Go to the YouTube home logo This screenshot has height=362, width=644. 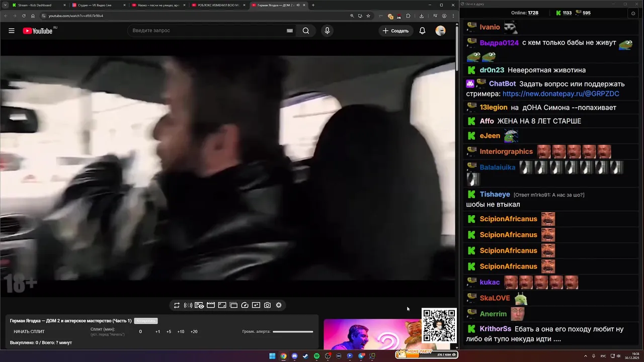coord(38,31)
